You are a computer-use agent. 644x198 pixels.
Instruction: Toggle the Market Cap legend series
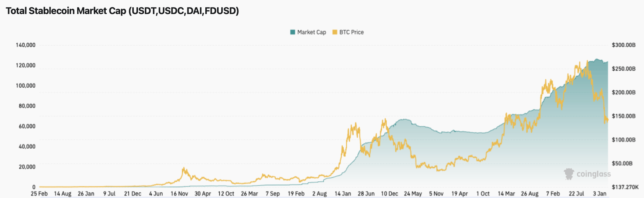(x=311, y=32)
